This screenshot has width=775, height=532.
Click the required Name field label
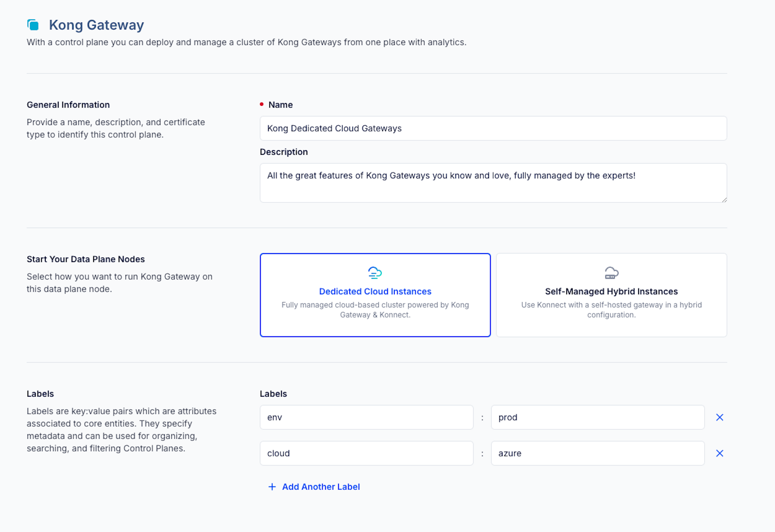click(280, 105)
